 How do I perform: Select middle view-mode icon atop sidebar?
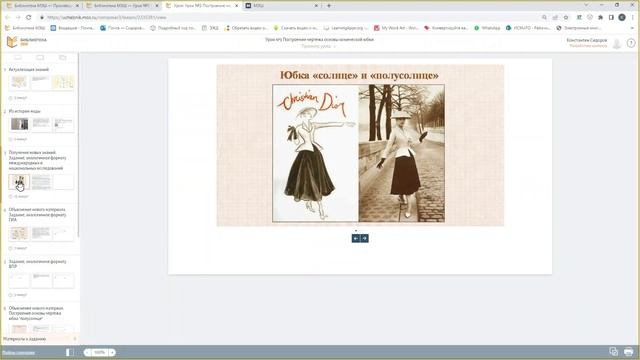point(40,58)
